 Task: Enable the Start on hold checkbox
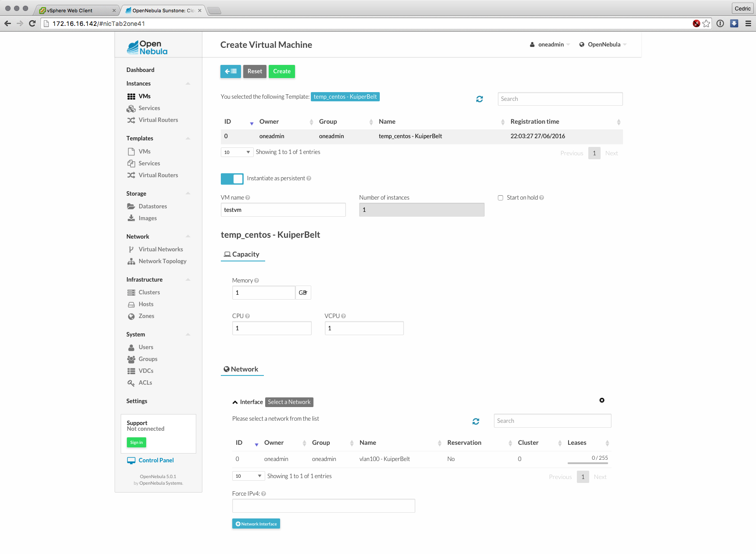pos(500,198)
